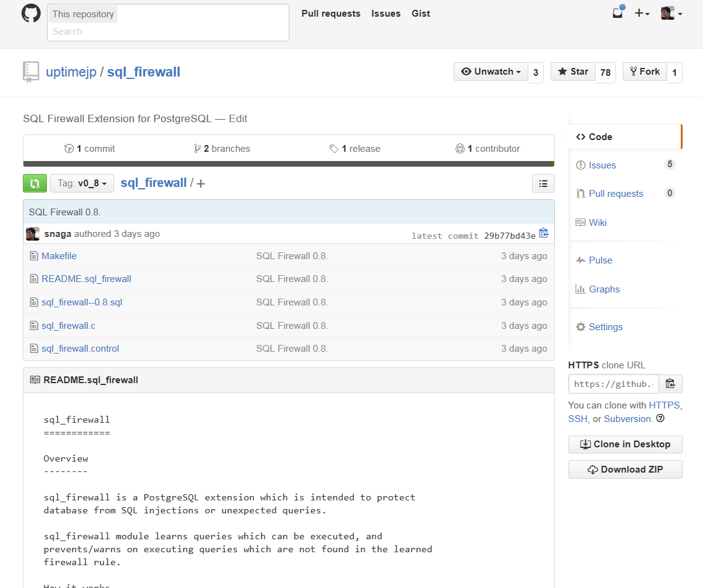Open Issues in top navigation

pos(386,14)
